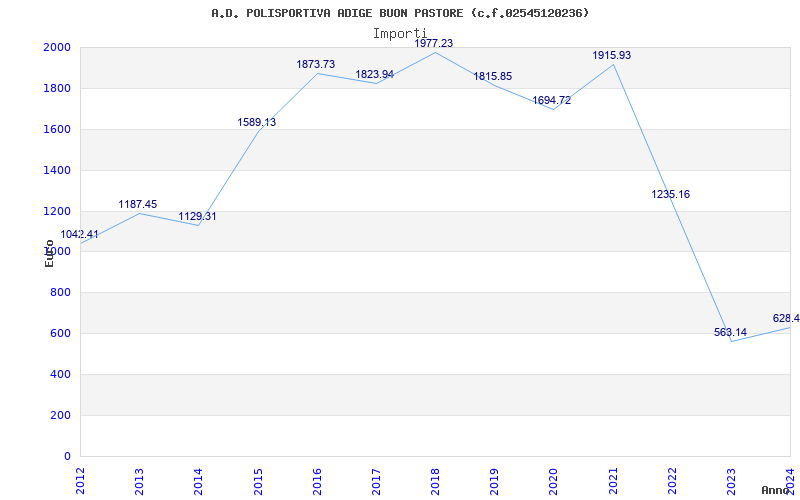Select lowest data label 563.14
The width and height of the screenshot is (800, 500).
(x=731, y=333)
